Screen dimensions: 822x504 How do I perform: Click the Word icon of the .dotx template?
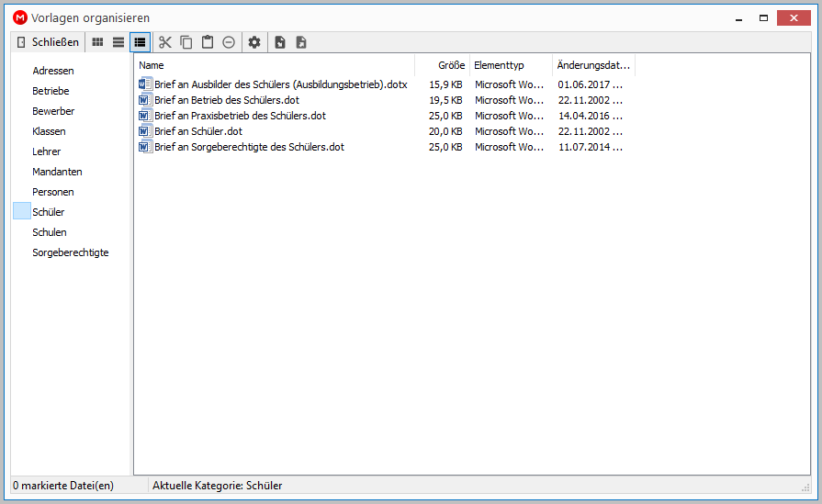pos(145,84)
